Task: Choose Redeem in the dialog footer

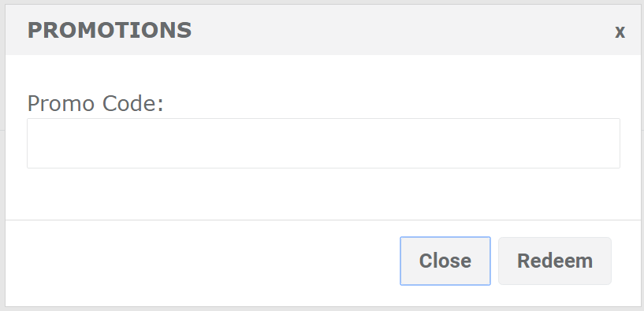Action: (554, 261)
